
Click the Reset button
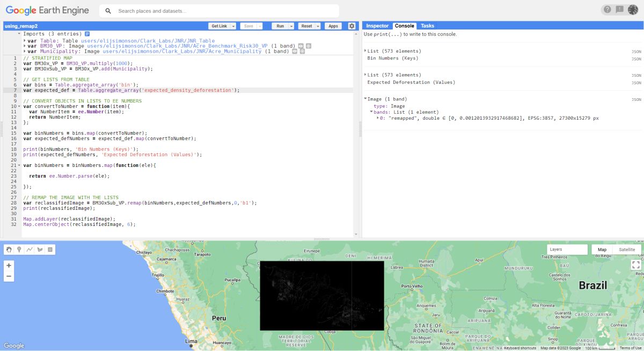click(306, 26)
